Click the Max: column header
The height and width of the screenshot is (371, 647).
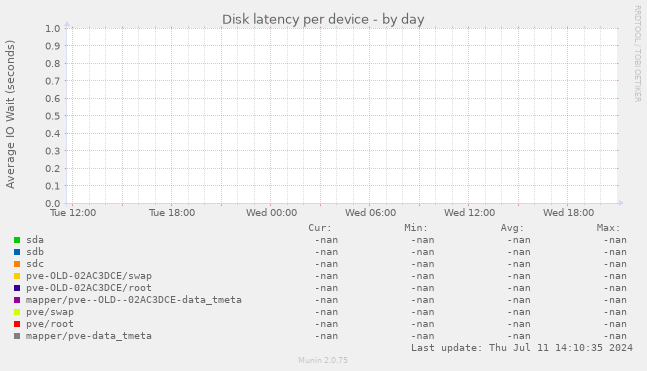608,228
